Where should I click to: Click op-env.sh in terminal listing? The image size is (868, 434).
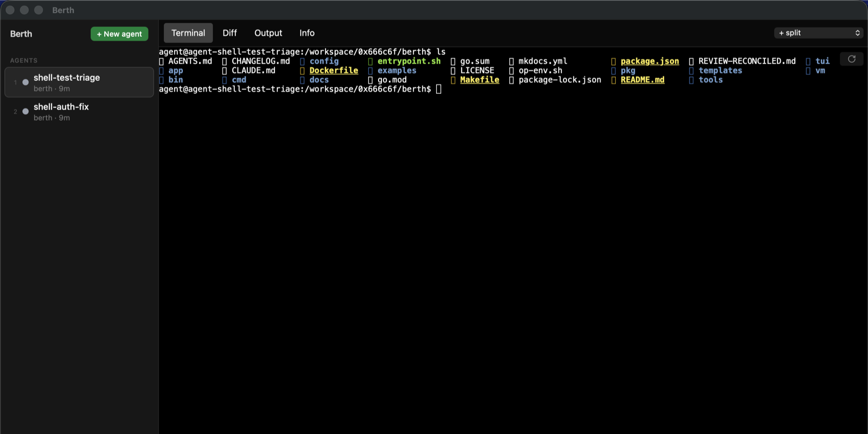(x=540, y=71)
